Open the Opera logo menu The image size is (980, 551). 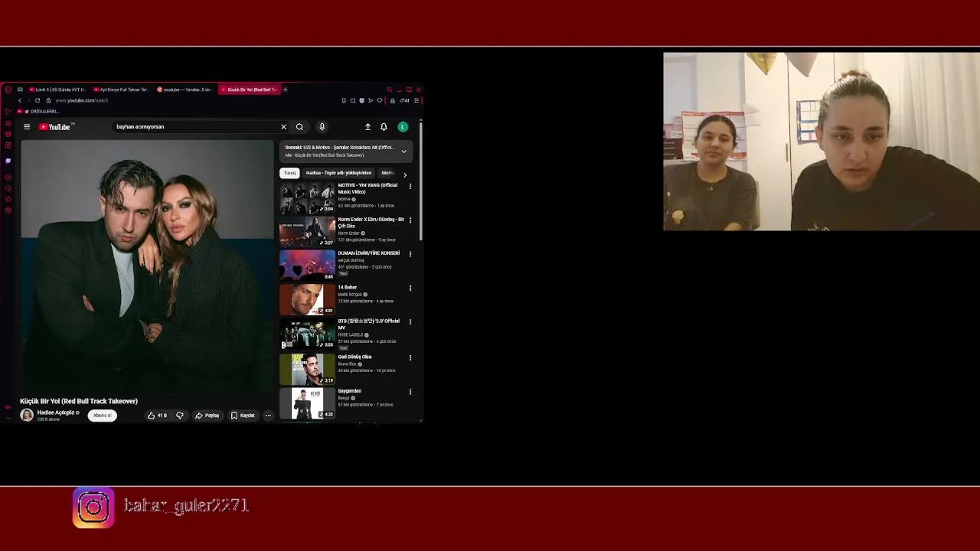(8, 90)
